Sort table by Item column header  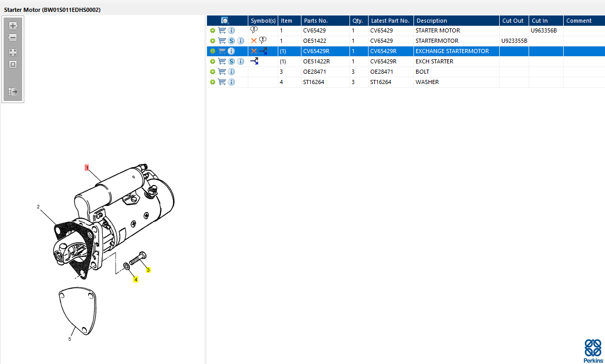290,21
